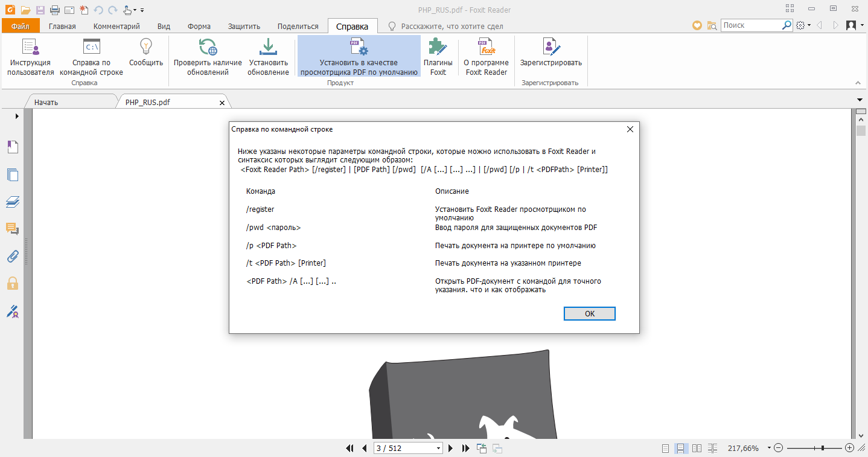Select the Hand tool icon in quick toolbar
868x457 pixels.
pyautogui.click(x=127, y=10)
